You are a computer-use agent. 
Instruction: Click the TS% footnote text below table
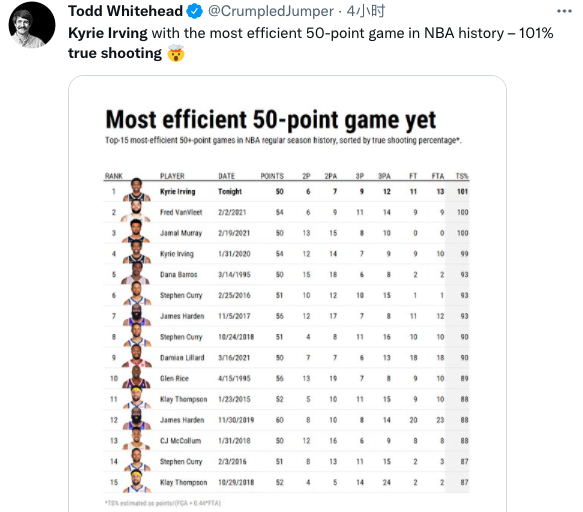point(163,503)
